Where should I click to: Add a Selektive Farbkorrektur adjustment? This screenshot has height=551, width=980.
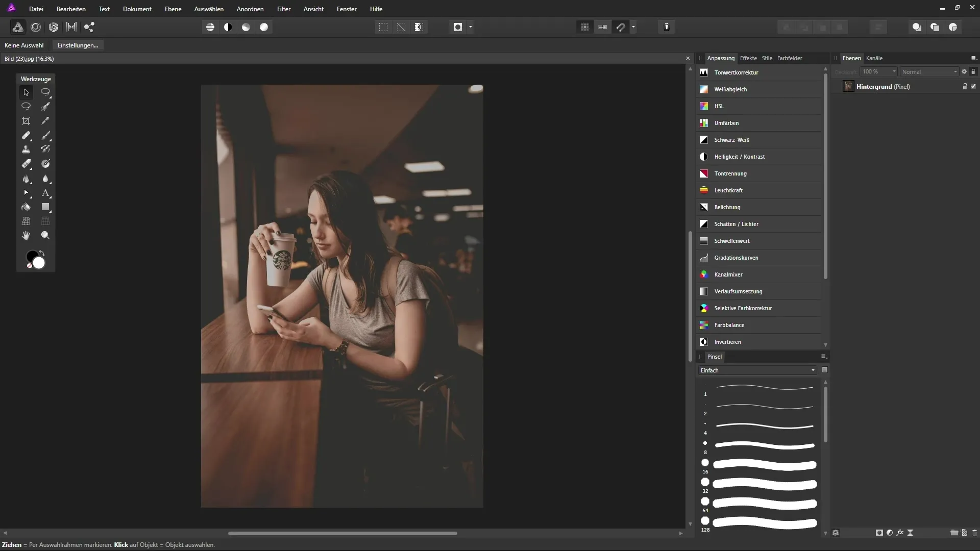pyautogui.click(x=759, y=308)
